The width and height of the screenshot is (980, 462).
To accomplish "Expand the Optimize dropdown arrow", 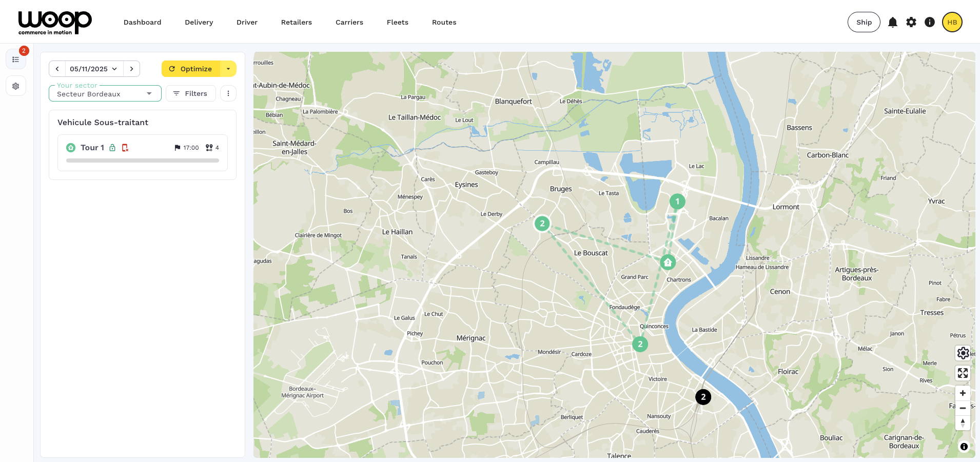I will (x=228, y=69).
